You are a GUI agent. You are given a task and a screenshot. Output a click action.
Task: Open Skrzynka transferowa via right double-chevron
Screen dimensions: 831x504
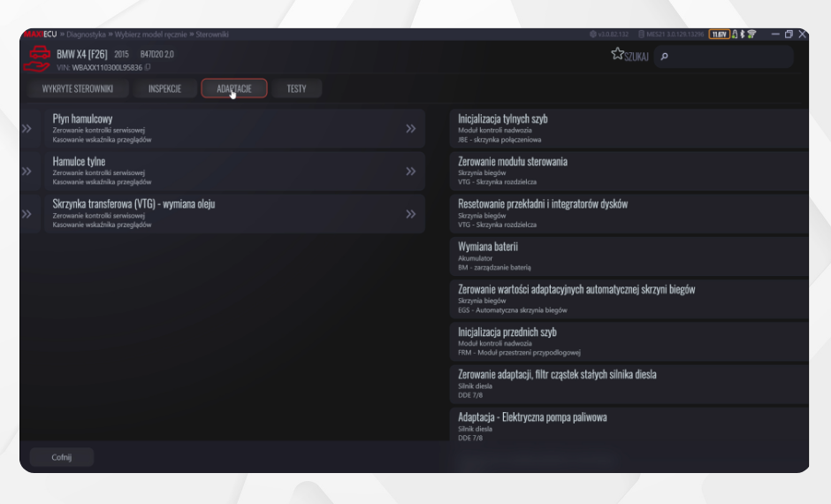[411, 214]
